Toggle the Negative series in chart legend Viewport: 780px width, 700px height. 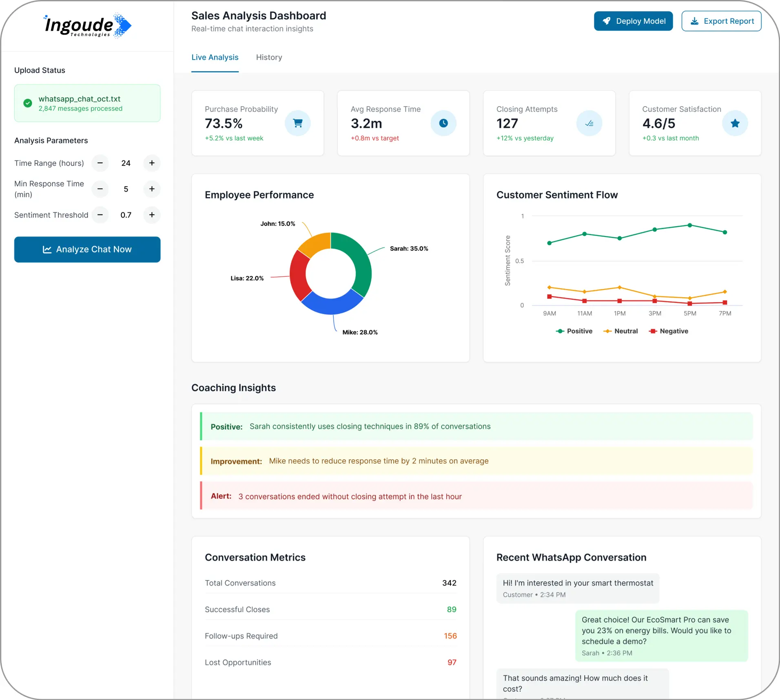[x=668, y=331]
